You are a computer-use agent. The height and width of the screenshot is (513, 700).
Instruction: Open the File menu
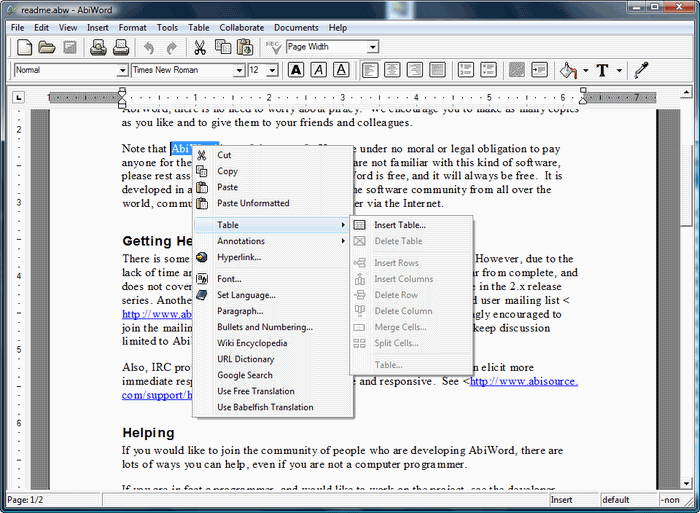point(17,28)
